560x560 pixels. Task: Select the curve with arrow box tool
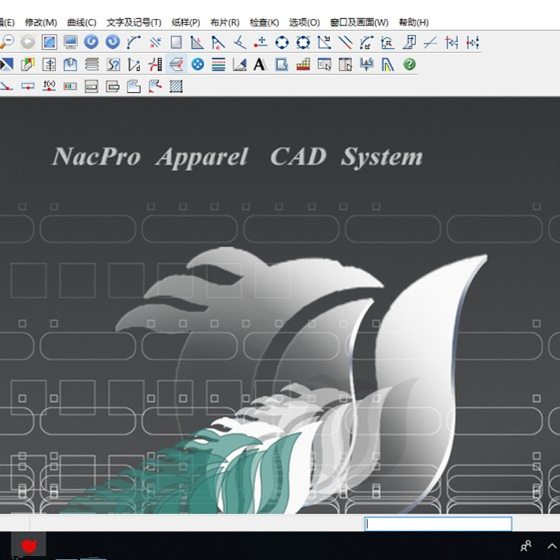366,42
